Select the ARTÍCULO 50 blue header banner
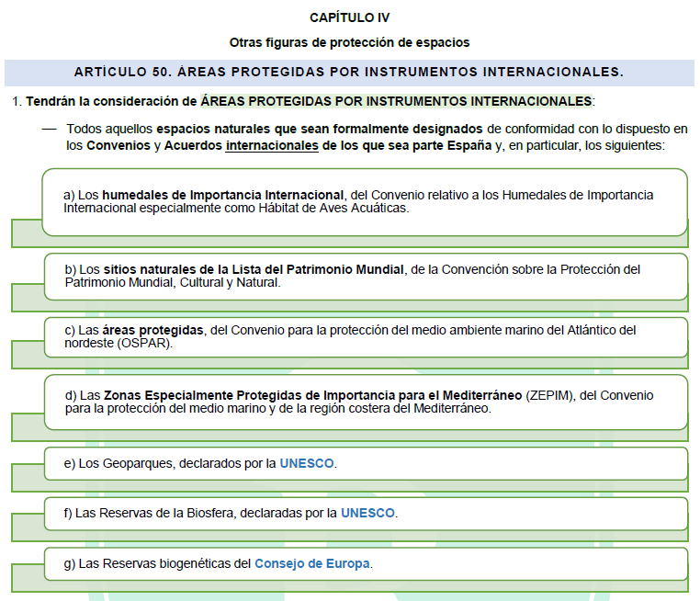 pos(349,72)
